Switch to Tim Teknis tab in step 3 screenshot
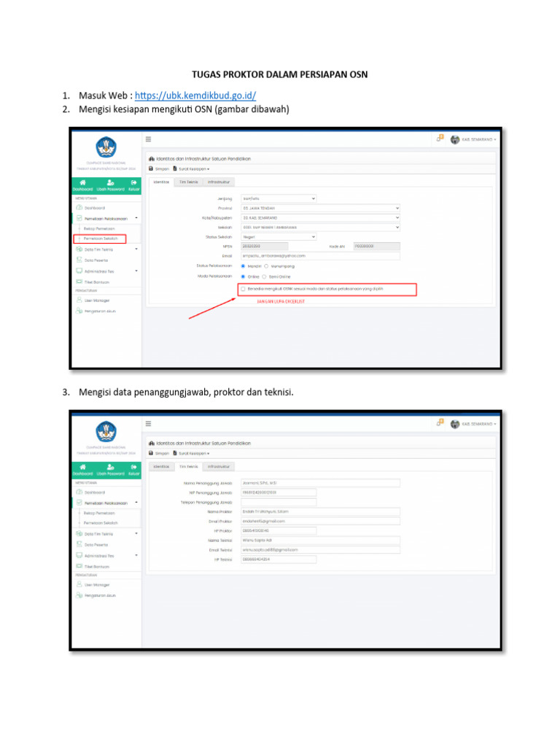 click(x=189, y=466)
